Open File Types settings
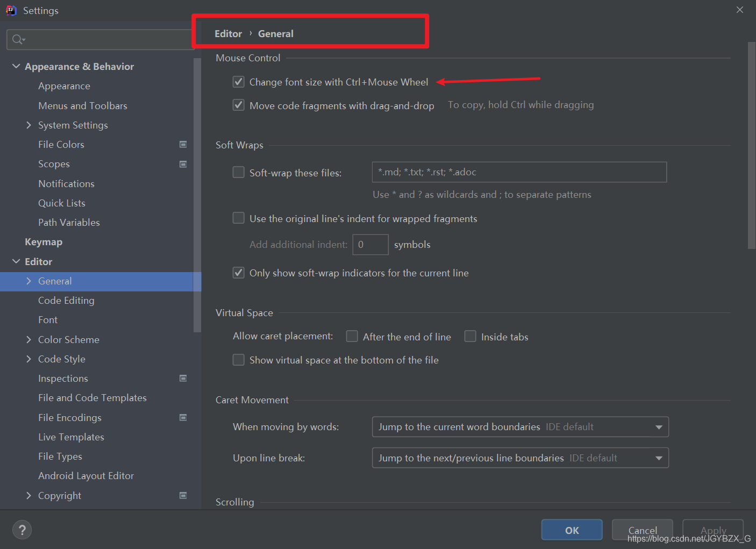 60,457
